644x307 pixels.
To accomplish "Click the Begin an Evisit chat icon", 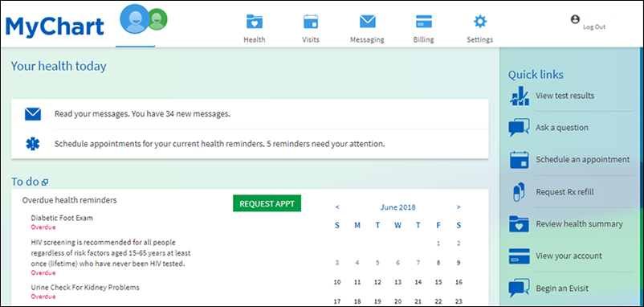I will pyautogui.click(x=519, y=288).
